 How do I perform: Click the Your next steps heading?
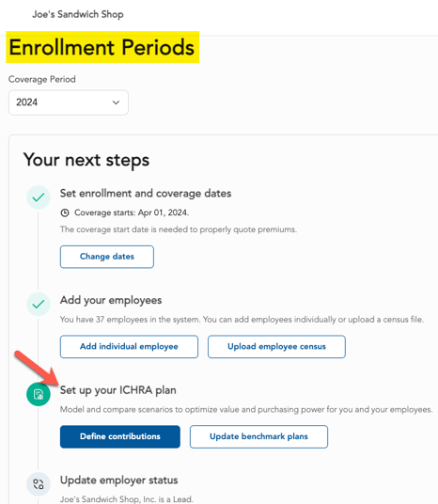(86, 160)
